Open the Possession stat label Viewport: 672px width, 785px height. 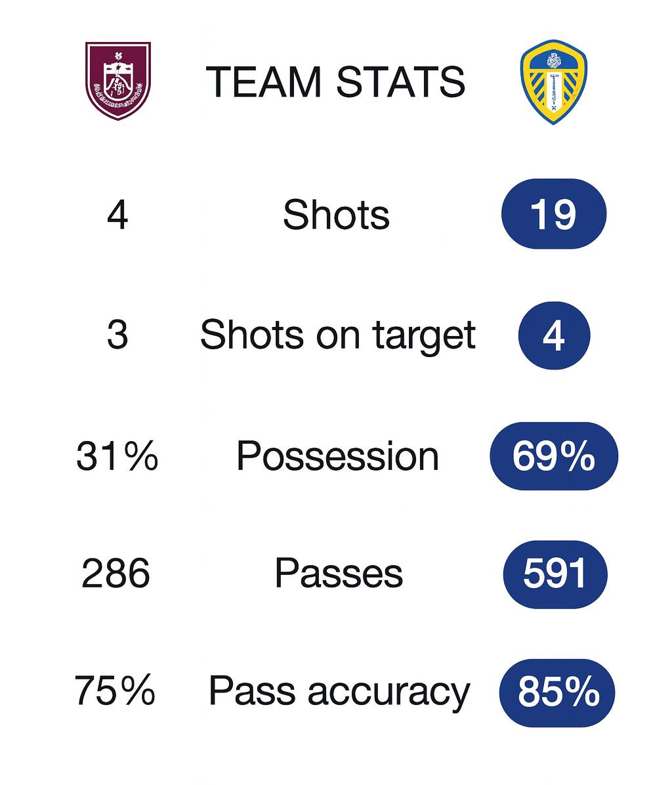tap(337, 456)
